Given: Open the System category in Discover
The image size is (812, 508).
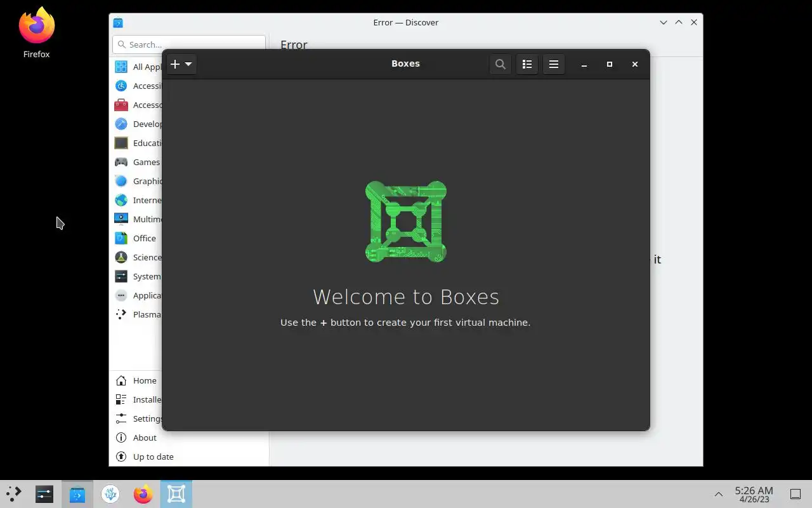Looking at the screenshot, I should pyautogui.click(x=137, y=276).
